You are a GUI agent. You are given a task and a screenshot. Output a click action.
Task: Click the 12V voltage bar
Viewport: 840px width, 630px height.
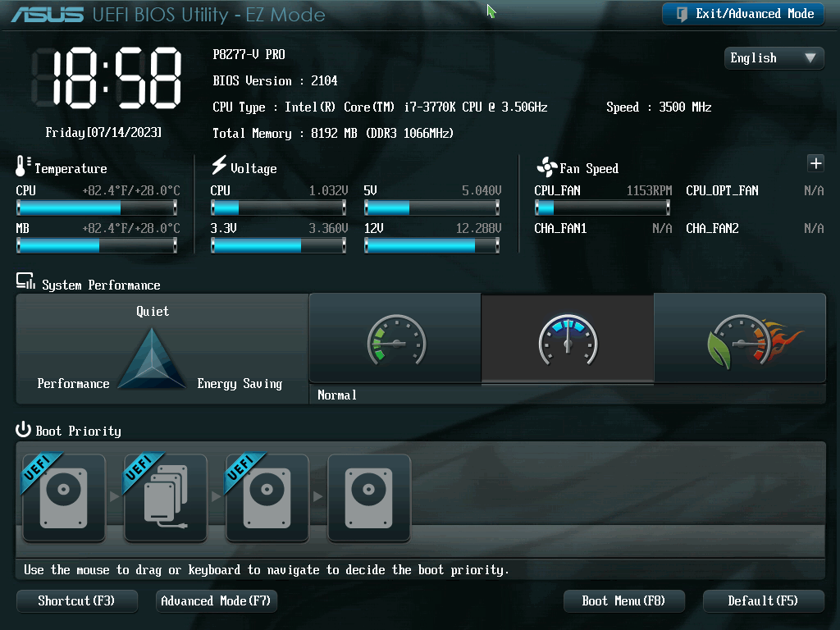(x=431, y=245)
